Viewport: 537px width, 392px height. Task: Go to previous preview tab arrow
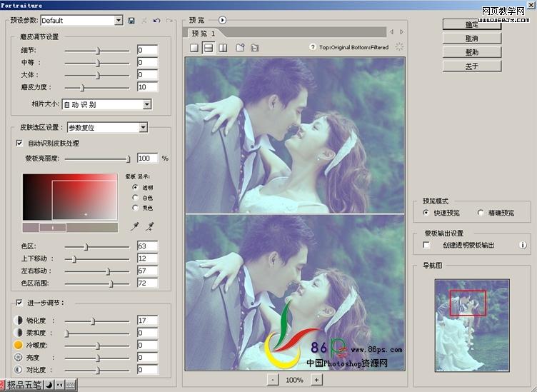click(x=391, y=32)
